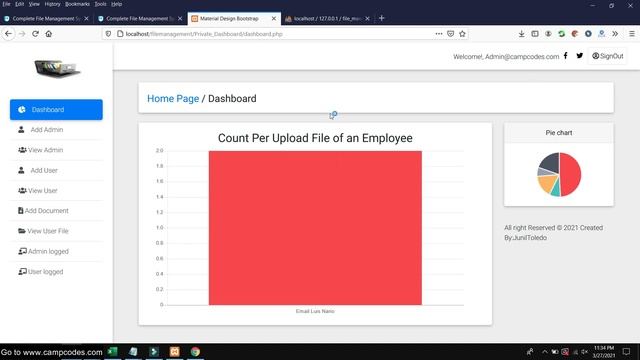Open Excel from the taskbar
Viewport: 640px width, 360px height.
(113, 351)
